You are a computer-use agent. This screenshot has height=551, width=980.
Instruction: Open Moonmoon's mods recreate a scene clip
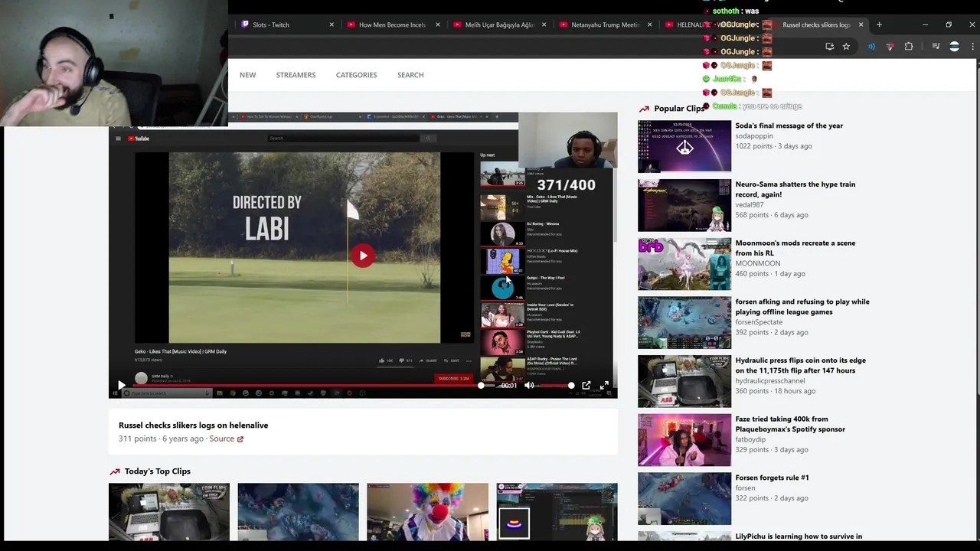(795, 248)
